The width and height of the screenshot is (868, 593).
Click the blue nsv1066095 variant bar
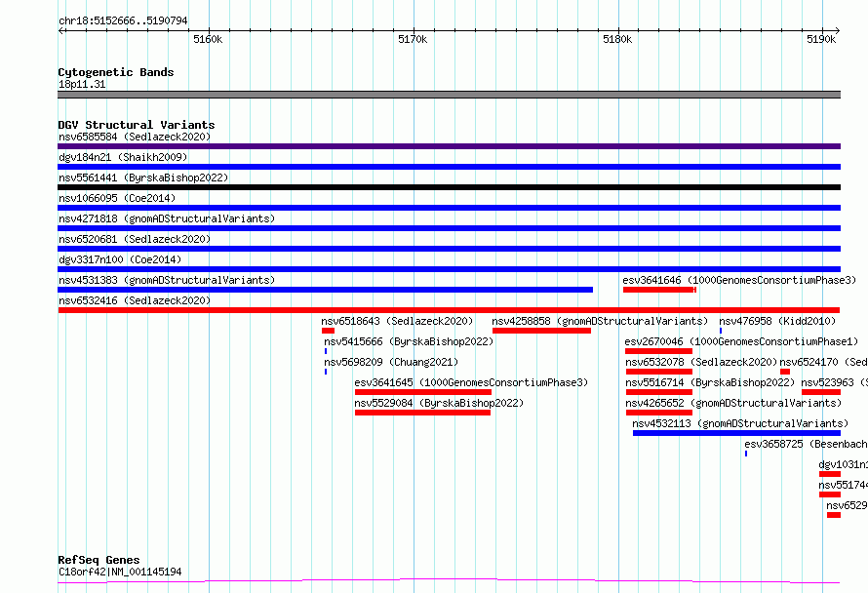[449, 208]
